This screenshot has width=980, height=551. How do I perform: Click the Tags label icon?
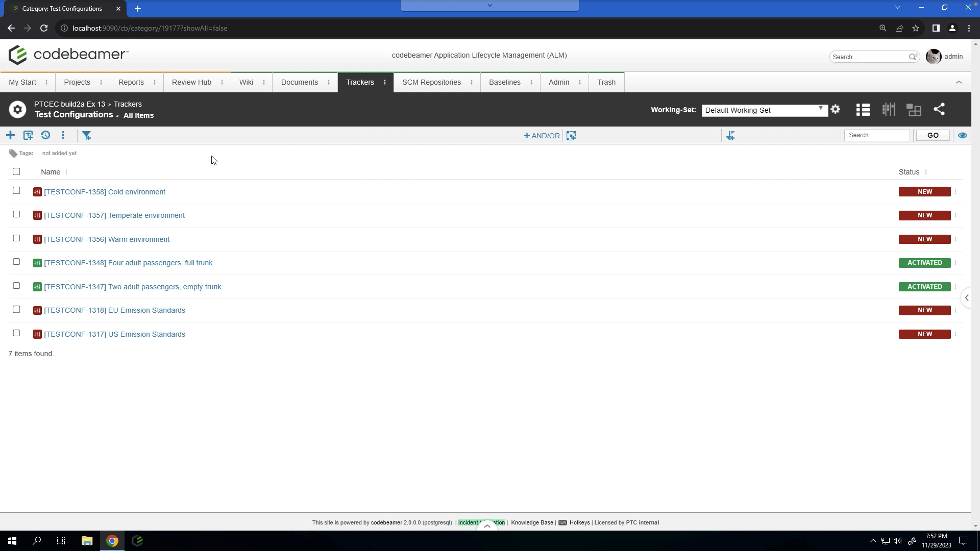click(13, 153)
